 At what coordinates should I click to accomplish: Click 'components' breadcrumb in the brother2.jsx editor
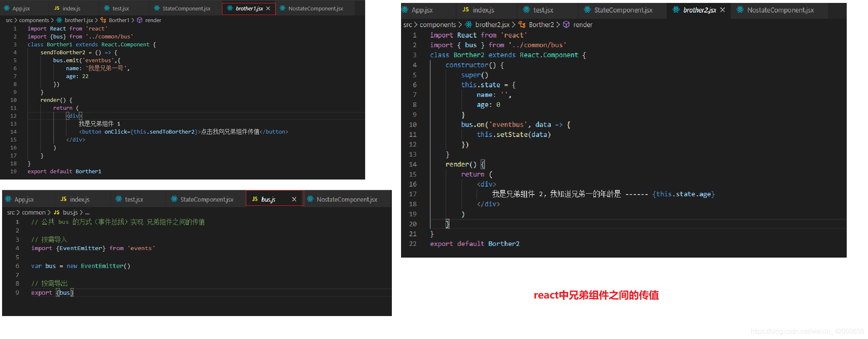point(438,25)
